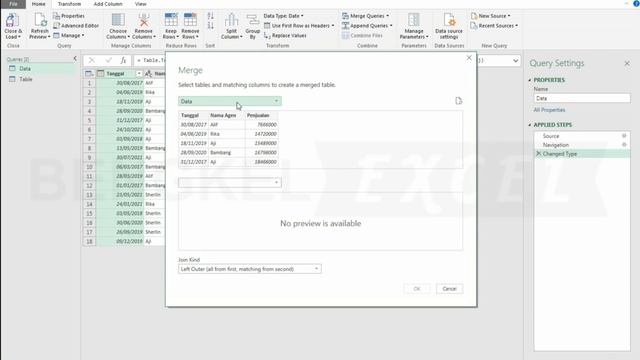Click the fx formula icon
Viewport: 640px width, 360px height.
(123, 60)
